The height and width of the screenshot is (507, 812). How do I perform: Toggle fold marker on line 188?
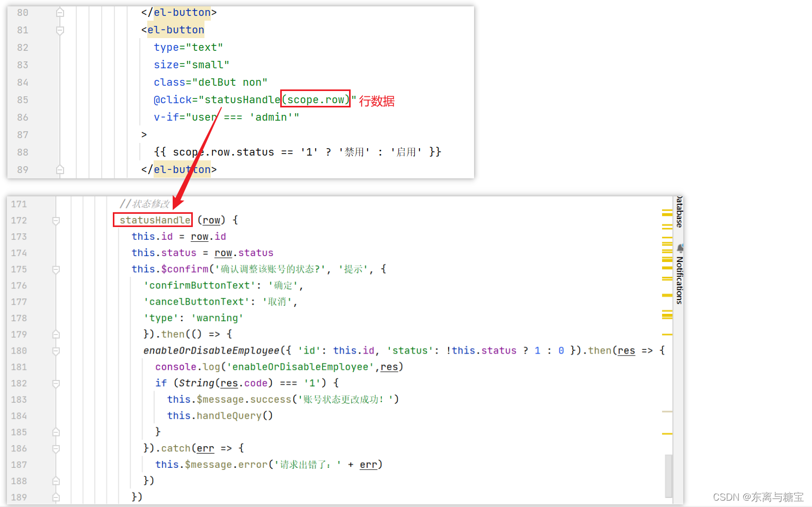coord(56,481)
